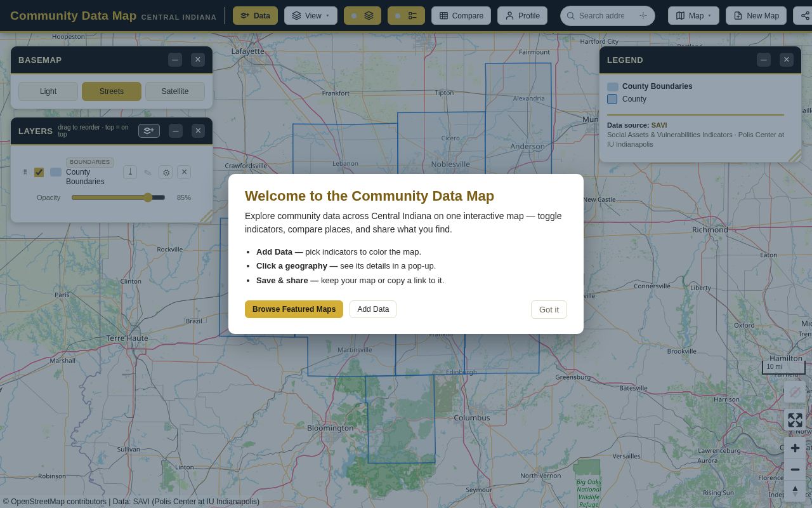Open the Compare table tool
Screen dimensions: 812x508
pos(461,16)
